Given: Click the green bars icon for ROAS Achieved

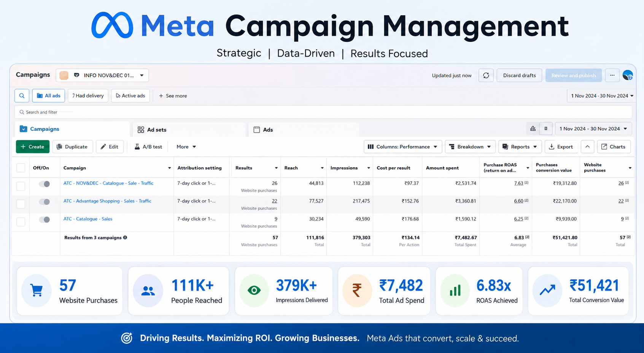Looking at the screenshot, I should tap(455, 291).
